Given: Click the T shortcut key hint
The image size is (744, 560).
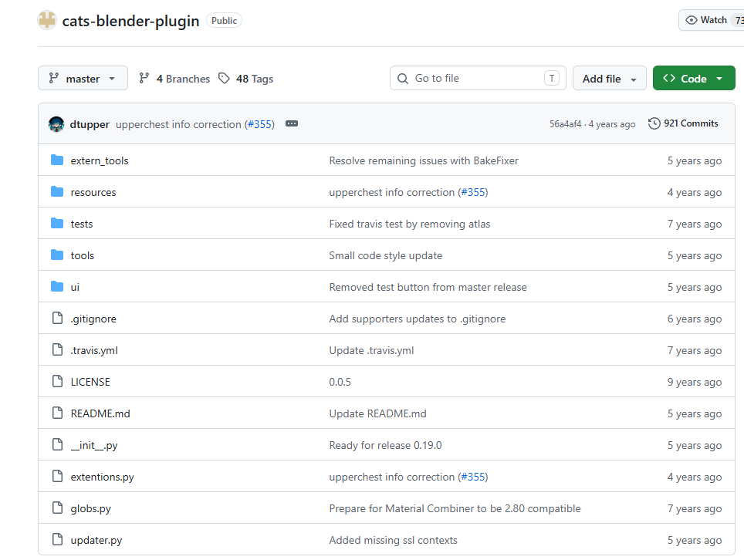Looking at the screenshot, I should (x=551, y=78).
